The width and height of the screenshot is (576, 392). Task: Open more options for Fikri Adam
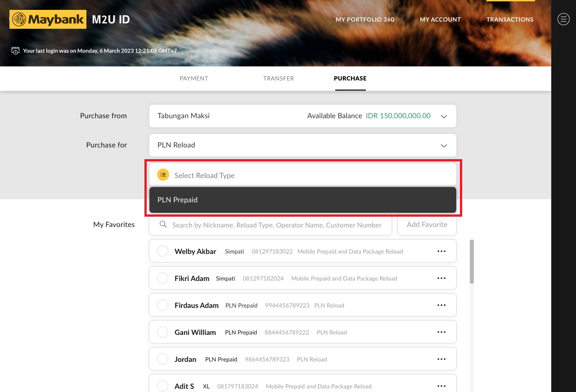coord(441,278)
